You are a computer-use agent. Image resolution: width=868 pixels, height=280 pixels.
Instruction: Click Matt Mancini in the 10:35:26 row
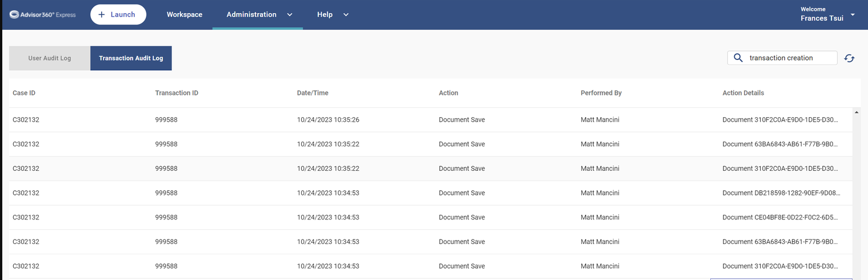click(x=600, y=120)
